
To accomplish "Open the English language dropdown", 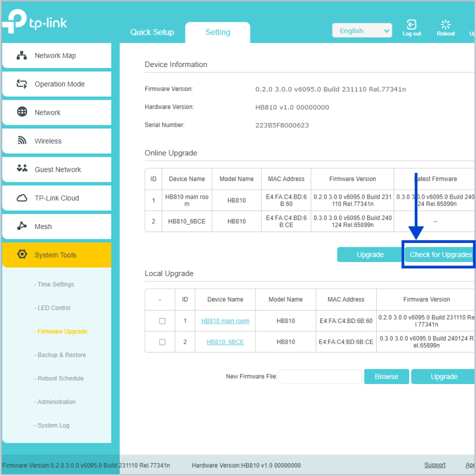I will 362,31.
